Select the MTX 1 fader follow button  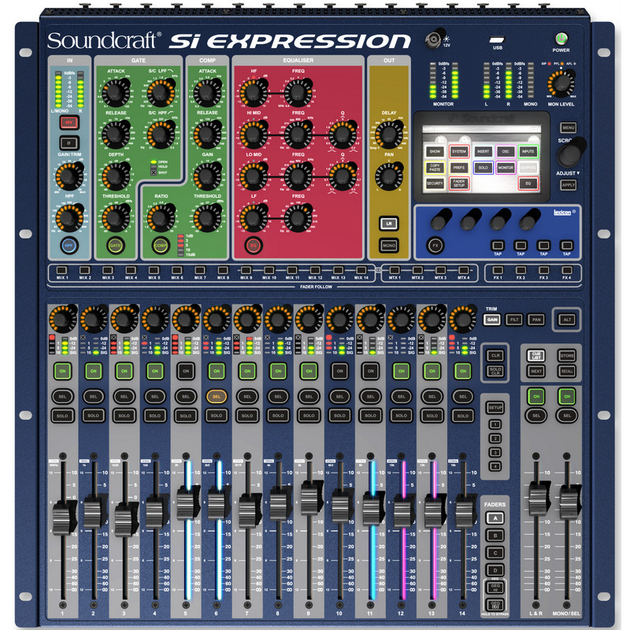tap(395, 270)
